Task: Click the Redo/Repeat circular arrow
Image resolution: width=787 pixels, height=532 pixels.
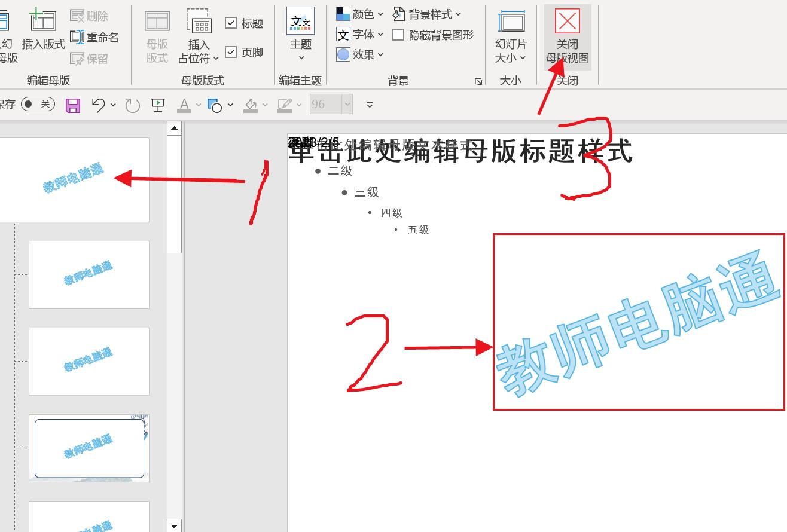Action: coord(132,105)
